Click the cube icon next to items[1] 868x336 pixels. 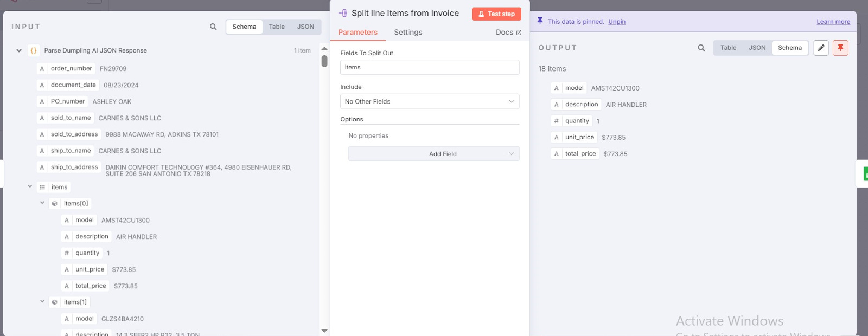pyautogui.click(x=55, y=302)
